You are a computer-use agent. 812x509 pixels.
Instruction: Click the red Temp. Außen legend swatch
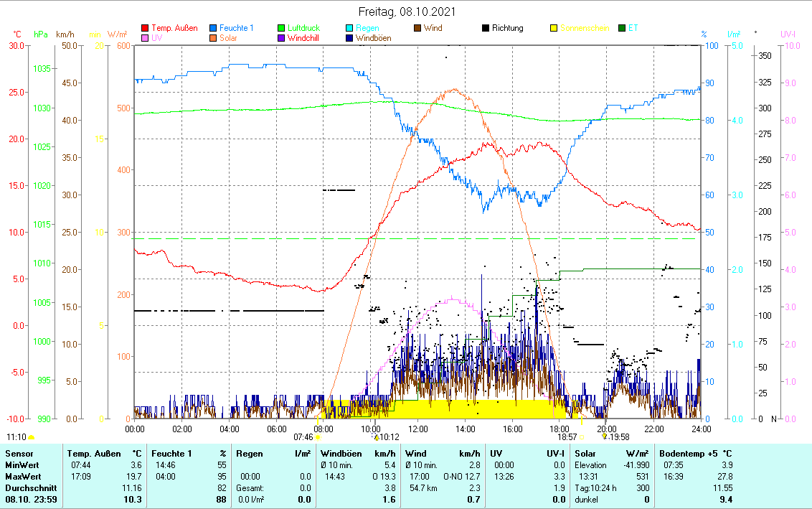pos(146,28)
